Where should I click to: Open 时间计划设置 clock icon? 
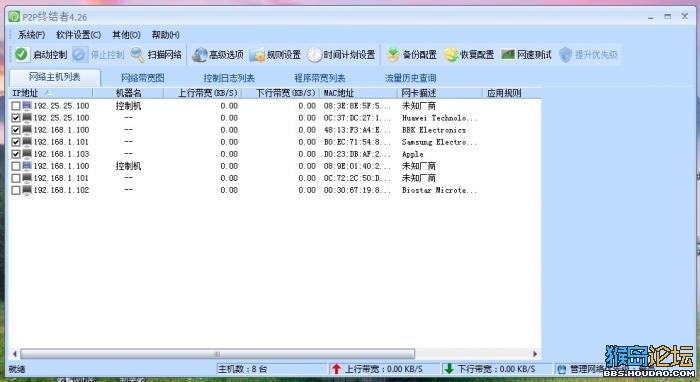[314, 54]
